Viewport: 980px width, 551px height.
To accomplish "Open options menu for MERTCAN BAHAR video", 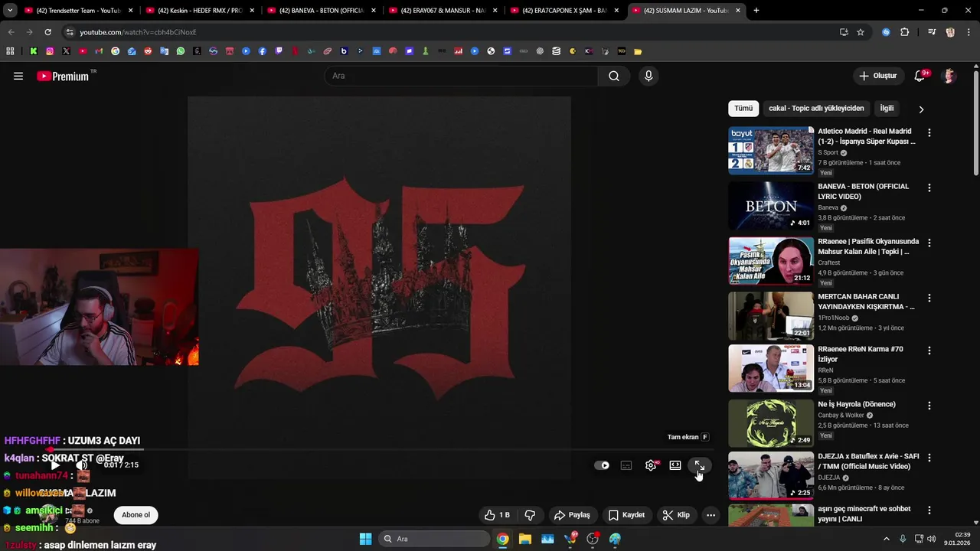I will click(929, 298).
